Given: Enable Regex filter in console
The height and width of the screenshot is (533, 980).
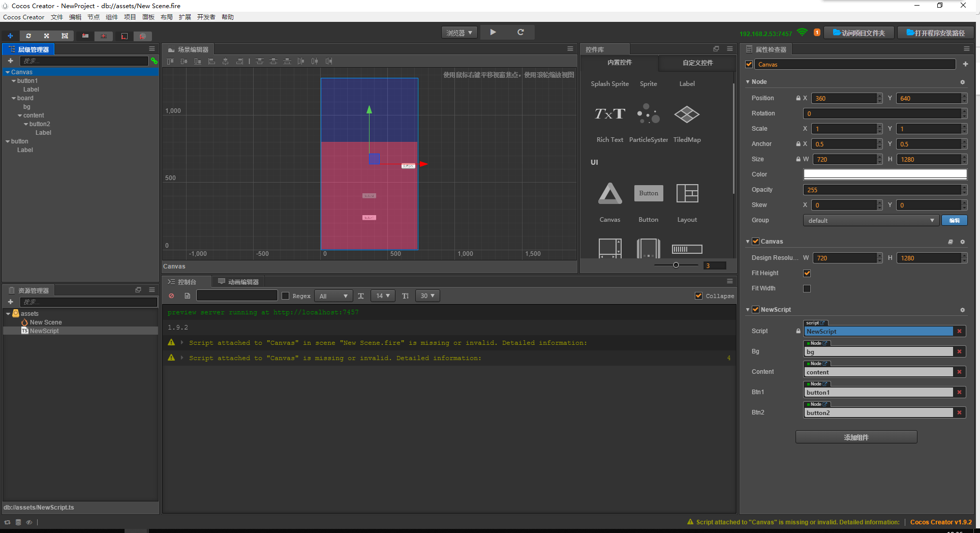Looking at the screenshot, I should coord(285,296).
